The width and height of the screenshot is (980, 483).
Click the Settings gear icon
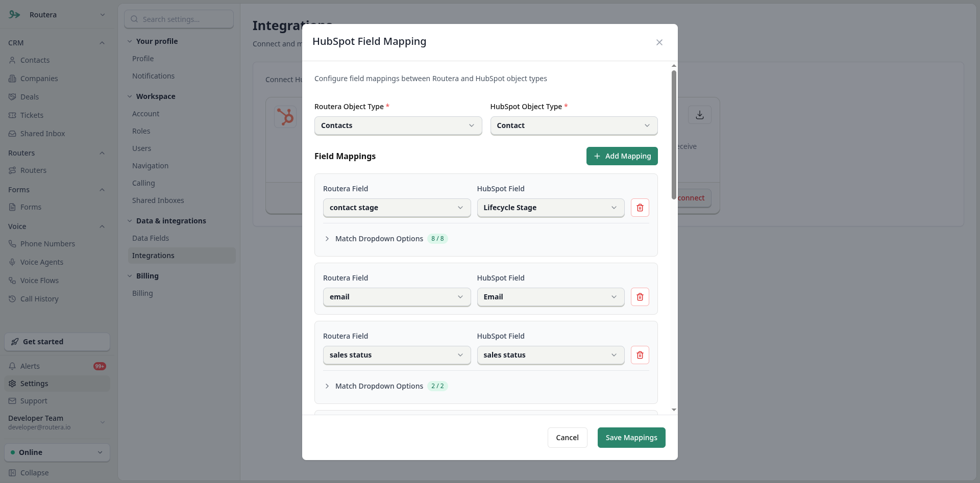pyautogui.click(x=12, y=384)
